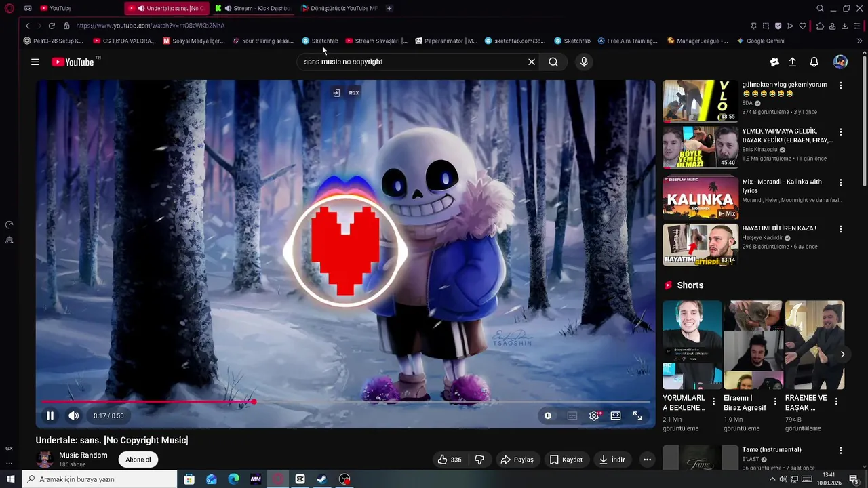Open KALINKA mix thumbnail

701,197
